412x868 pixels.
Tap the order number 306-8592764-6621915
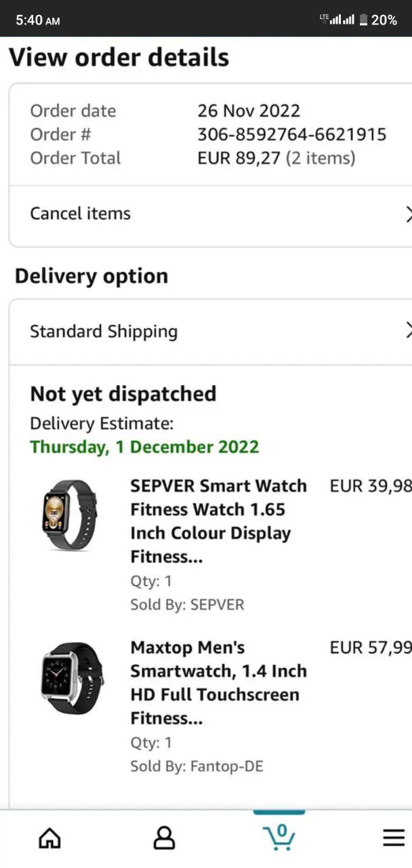click(x=291, y=134)
